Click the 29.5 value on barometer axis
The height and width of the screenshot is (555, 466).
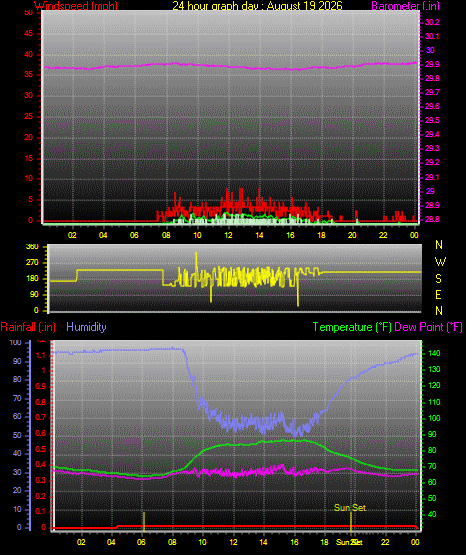[432, 120]
